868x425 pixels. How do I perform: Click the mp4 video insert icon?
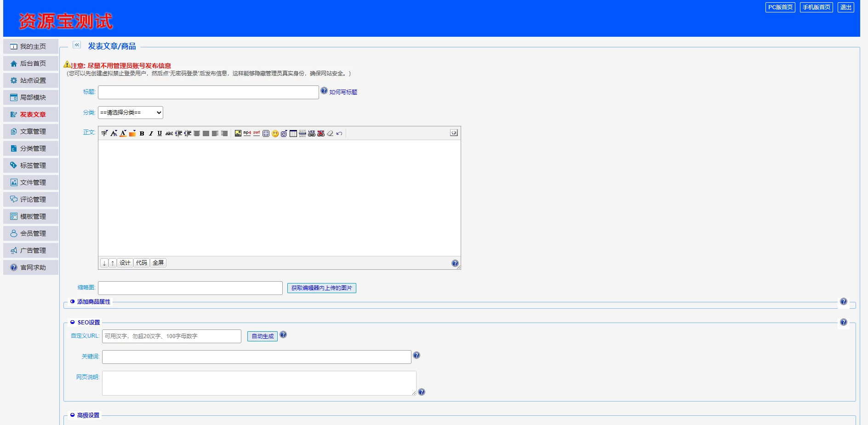(x=247, y=134)
